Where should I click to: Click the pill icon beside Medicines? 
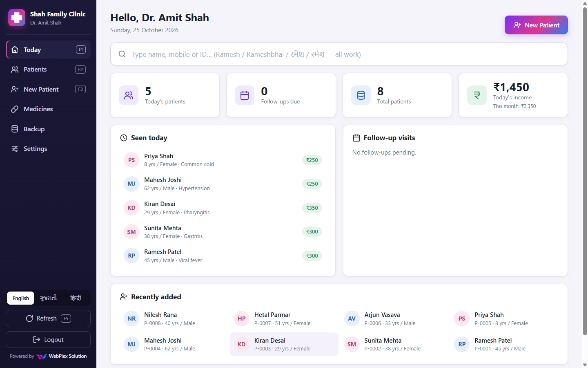(x=15, y=109)
